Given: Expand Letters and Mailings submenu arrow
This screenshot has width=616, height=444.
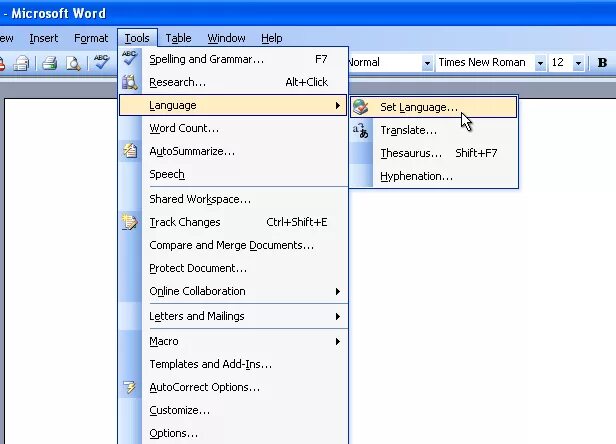Looking at the screenshot, I should 337,316.
